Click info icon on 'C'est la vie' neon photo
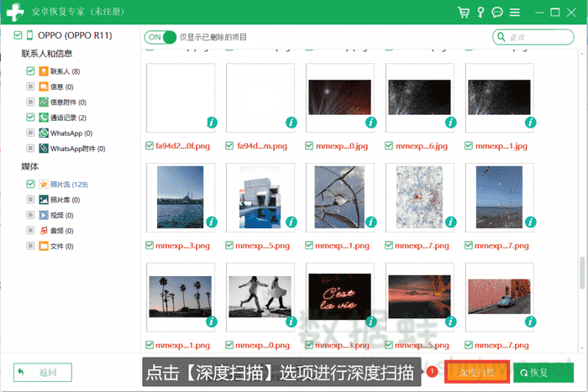This screenshot has width=588, height=392. coord(371,321)
